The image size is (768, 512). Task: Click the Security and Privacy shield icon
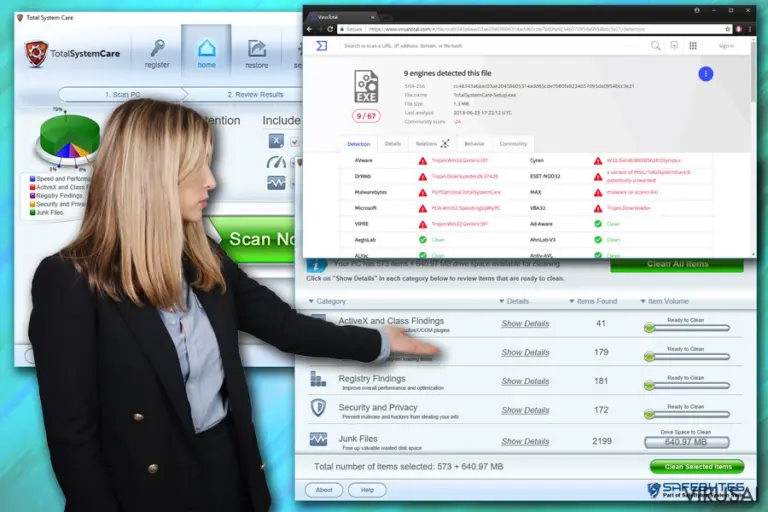318,408
